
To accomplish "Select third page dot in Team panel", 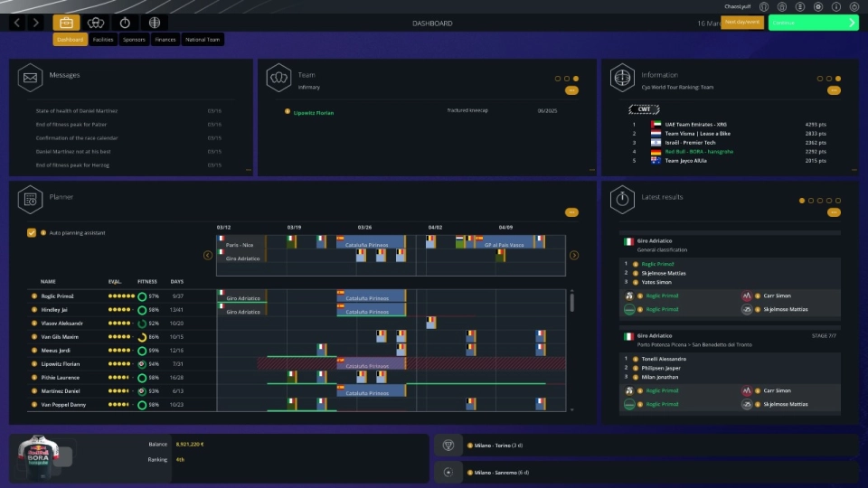I will [x=576, y=79].
